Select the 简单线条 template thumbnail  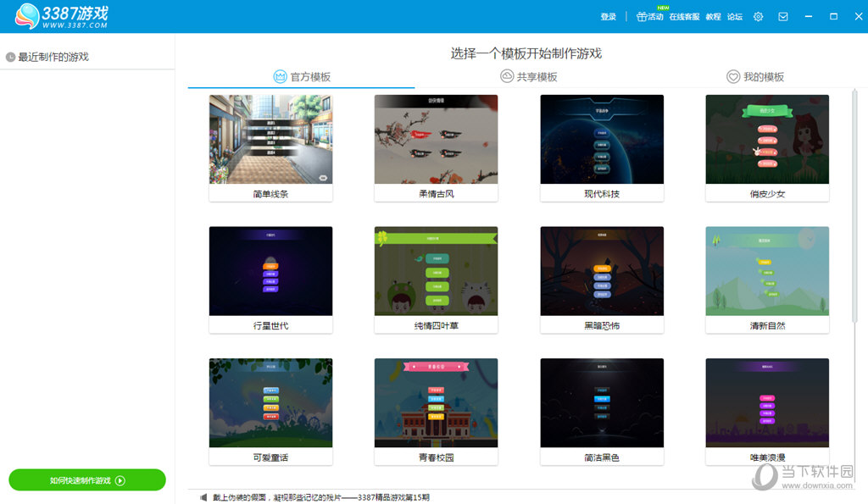pos(270,140)
